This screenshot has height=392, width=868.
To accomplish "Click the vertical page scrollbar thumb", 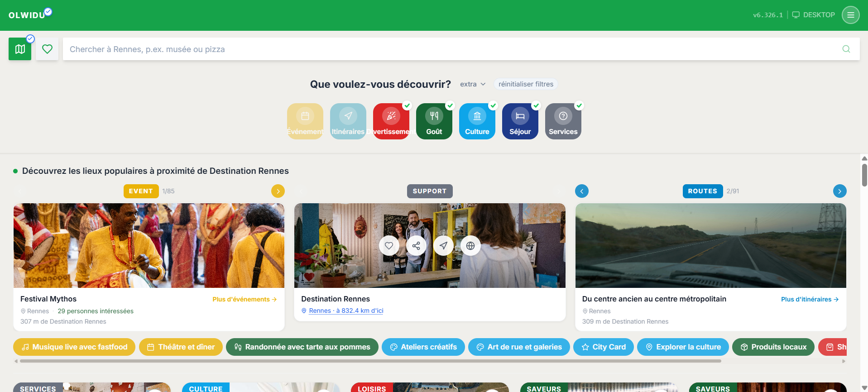I will point(864,175).
